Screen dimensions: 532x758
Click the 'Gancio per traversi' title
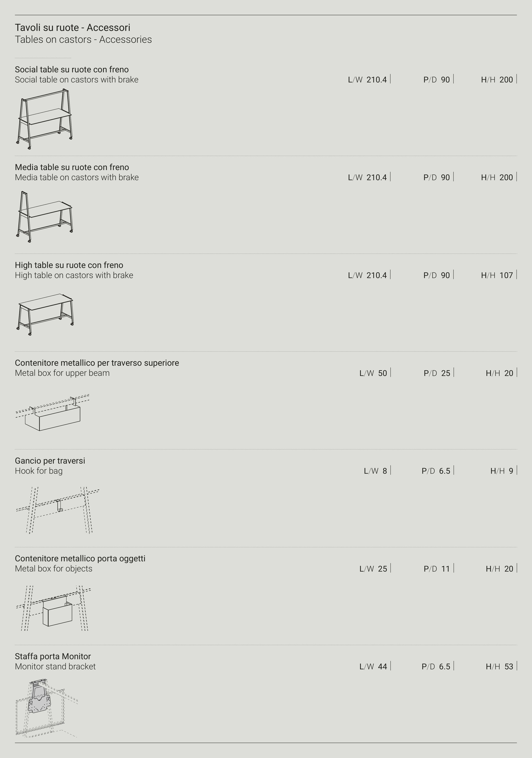coord(50,460)
